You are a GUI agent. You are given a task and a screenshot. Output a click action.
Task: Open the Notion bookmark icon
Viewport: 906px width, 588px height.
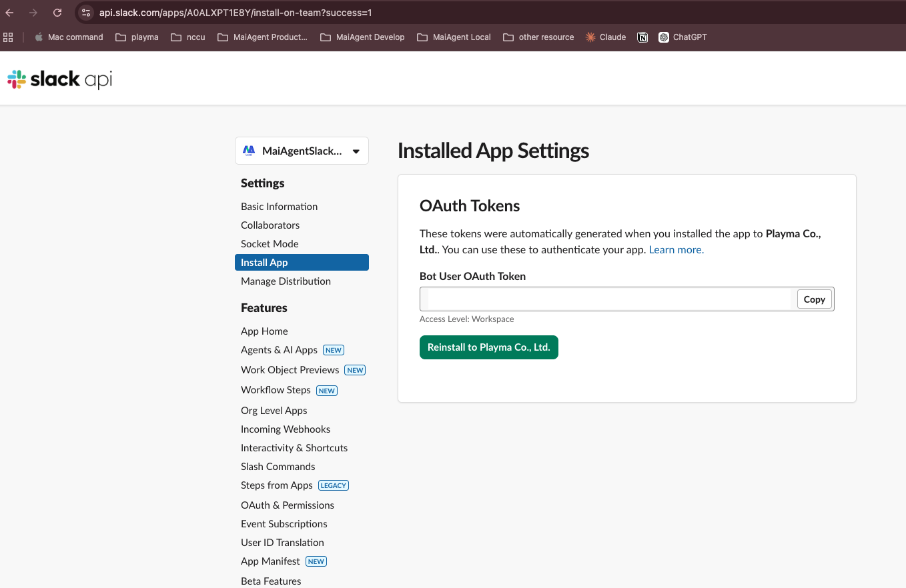point(642,37)
